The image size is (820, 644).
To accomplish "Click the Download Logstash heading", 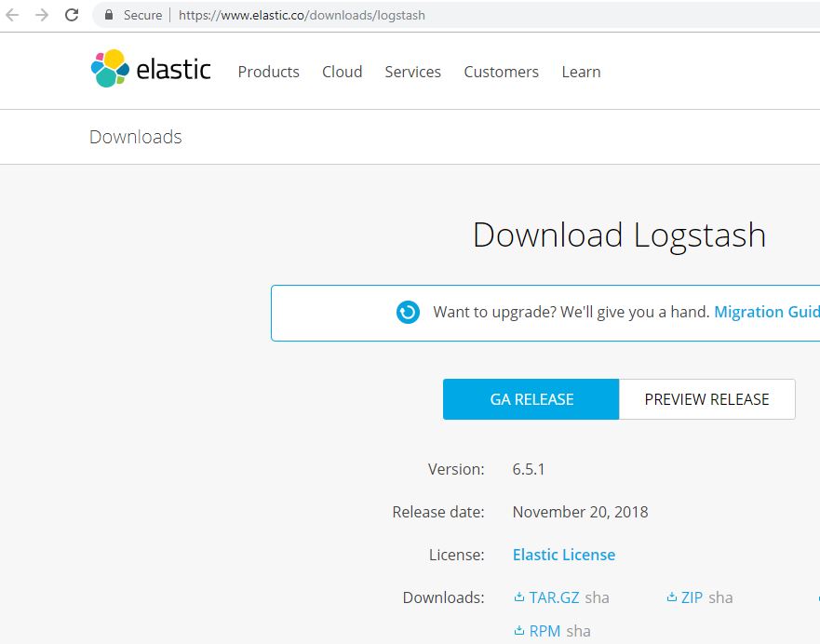I will pos(620,235).
